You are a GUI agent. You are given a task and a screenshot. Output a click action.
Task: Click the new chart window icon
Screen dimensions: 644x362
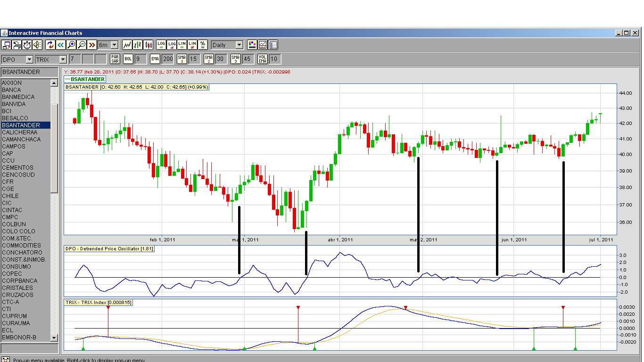(7, 45)
